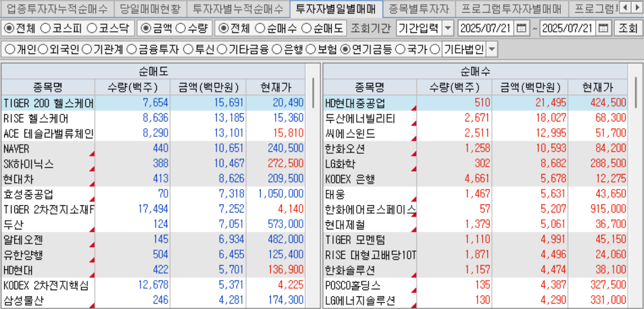Select the LG화학 row
The image size is (644, 309).
475,164
